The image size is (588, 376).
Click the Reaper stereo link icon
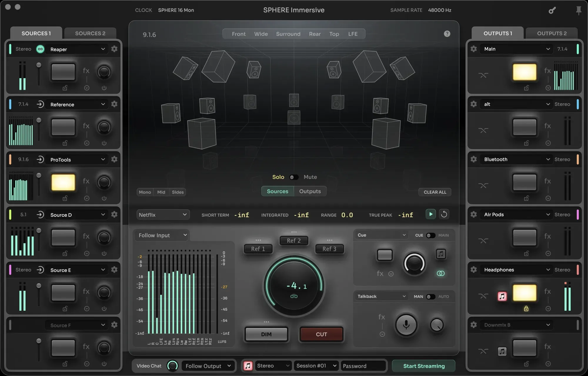click(40, 49)
